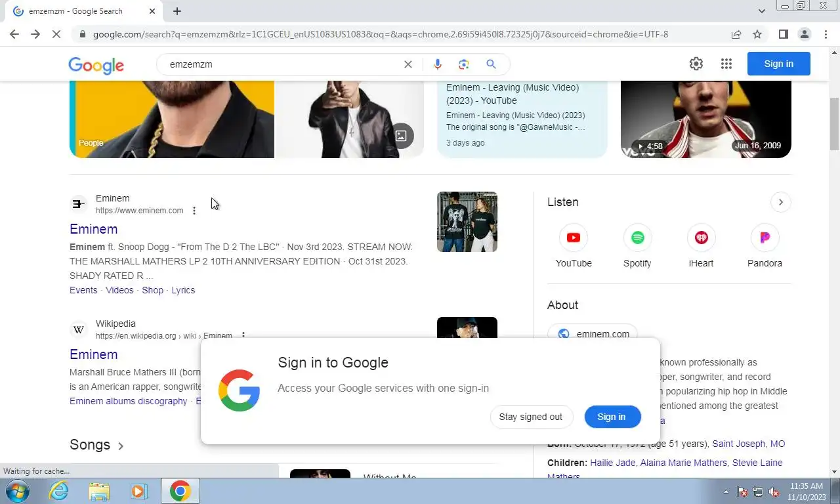Launch Internet Explorer from taskbar

coord(59,491)
